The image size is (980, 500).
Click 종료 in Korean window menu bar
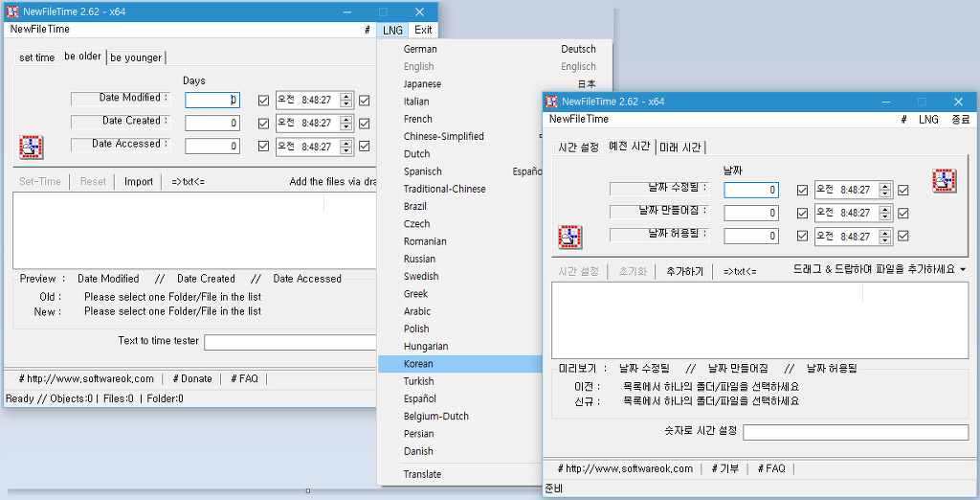961,120
